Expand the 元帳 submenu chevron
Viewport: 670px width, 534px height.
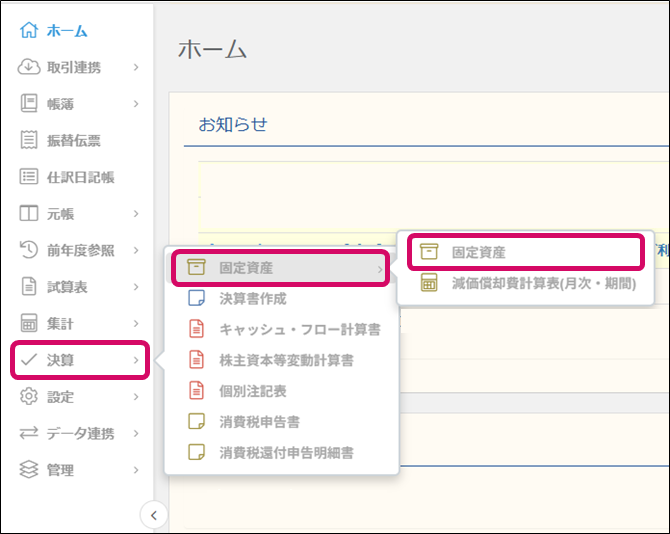(x=135, y=214)
